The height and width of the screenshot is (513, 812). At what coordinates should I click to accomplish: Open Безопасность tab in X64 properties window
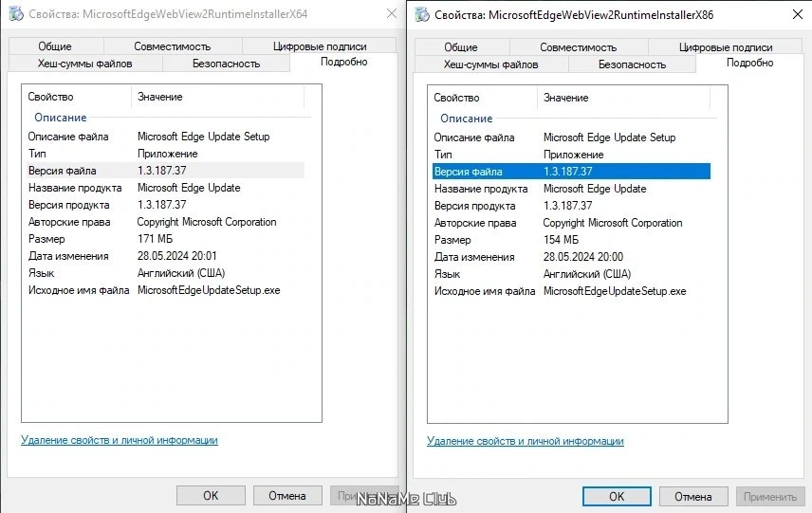pos(227,64)
